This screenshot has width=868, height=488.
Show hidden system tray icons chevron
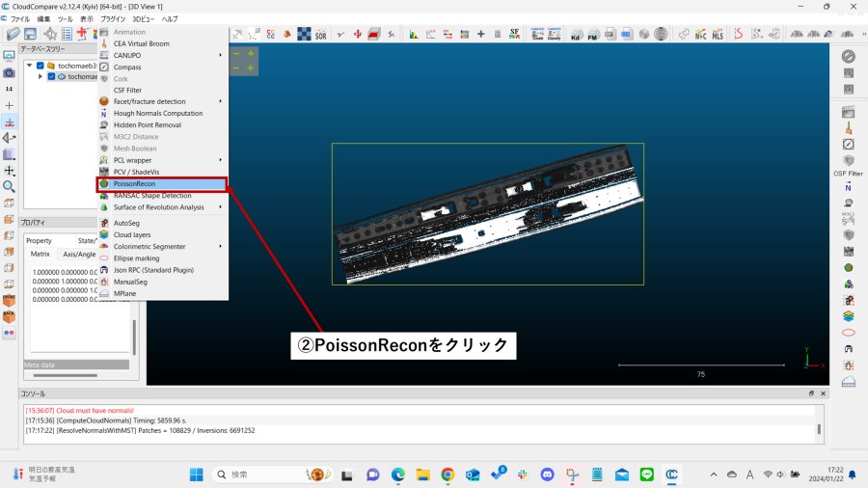coord(714,474)
